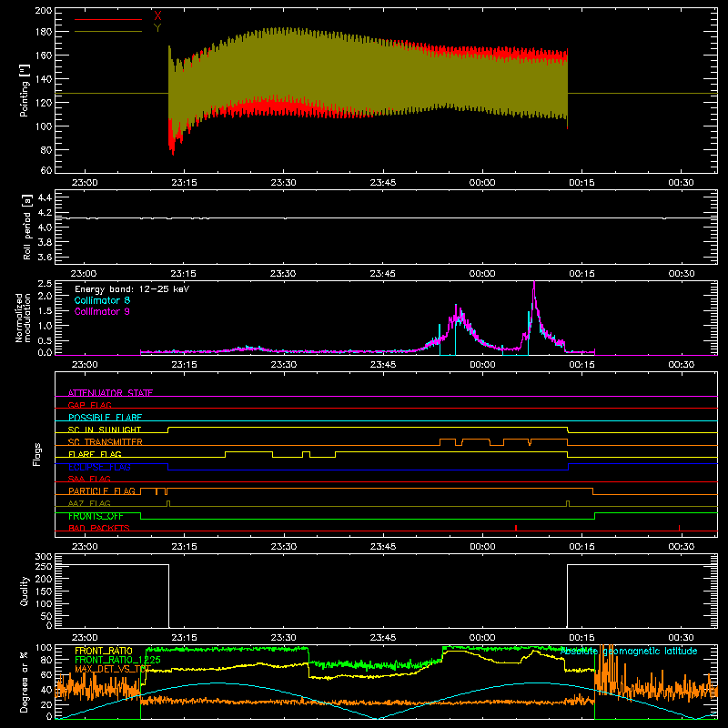Click the SAA_FLAG label
The height and width of the screenshot is (728, 728).
(89, 479)
